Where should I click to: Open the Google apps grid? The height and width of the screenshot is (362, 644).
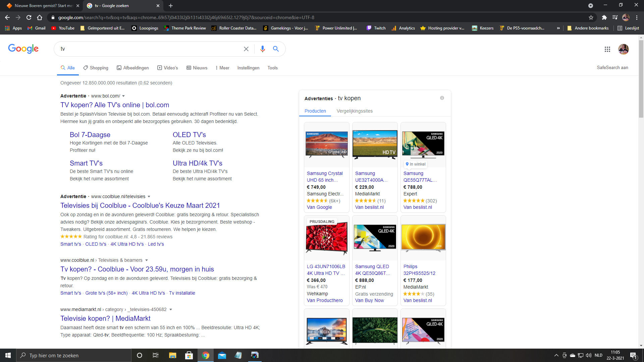[x=607, y=49]
